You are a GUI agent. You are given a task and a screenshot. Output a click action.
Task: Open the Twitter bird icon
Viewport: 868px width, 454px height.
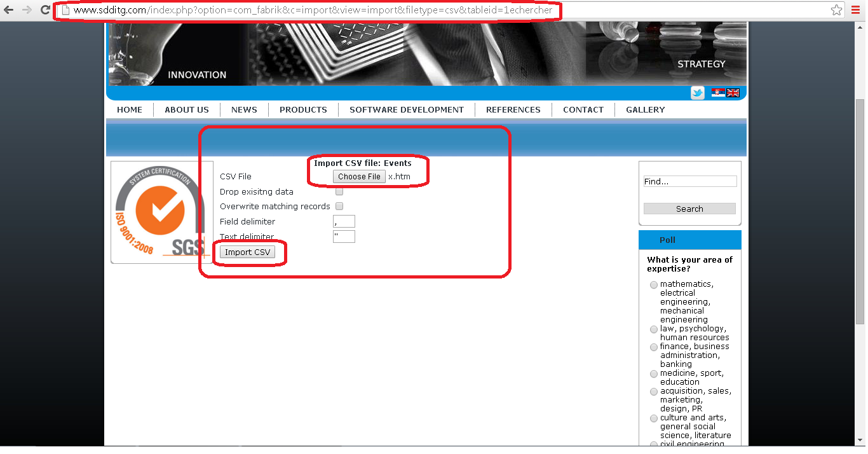697,92
